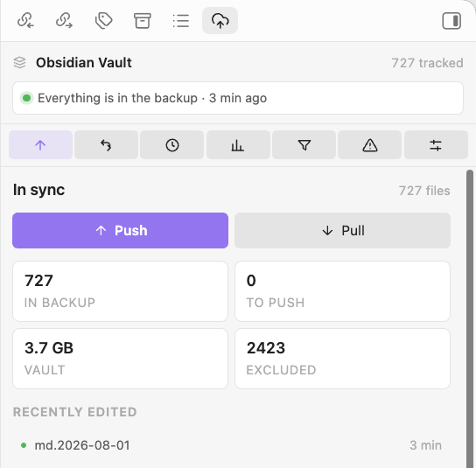Toggle the right sidebar collapse icon
476x468 pixels.
tap(451, 21)
